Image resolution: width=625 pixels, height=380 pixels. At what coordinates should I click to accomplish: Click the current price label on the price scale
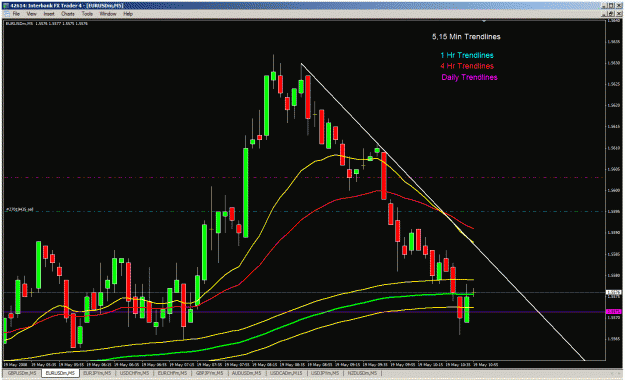tap(613, 292)
